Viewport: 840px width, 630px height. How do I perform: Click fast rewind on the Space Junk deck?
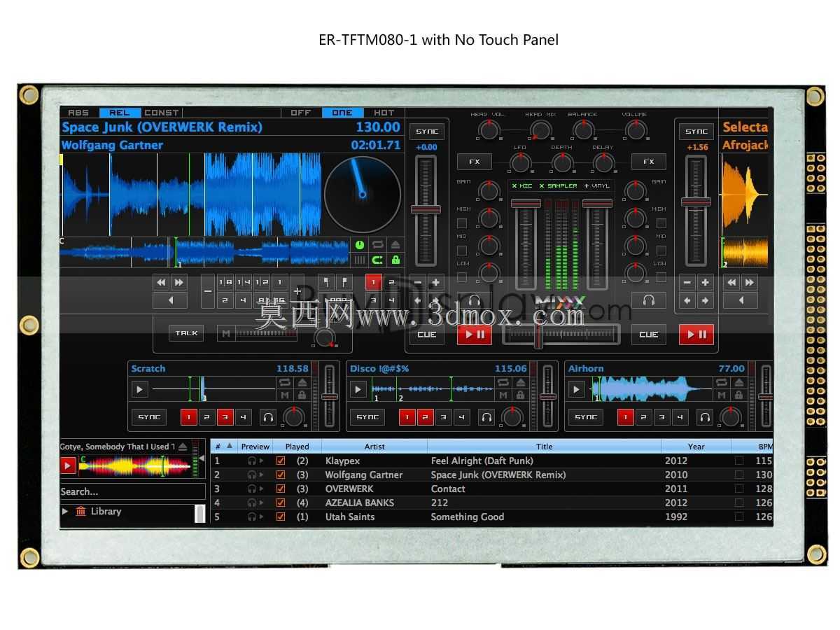click(x=161, y=282)
